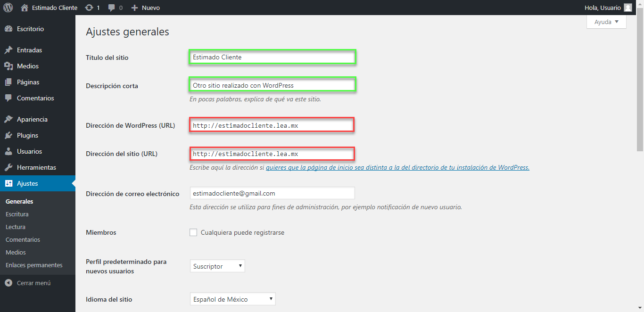Click the home icon beside Estimado Cliente

(x=25, y=8)
